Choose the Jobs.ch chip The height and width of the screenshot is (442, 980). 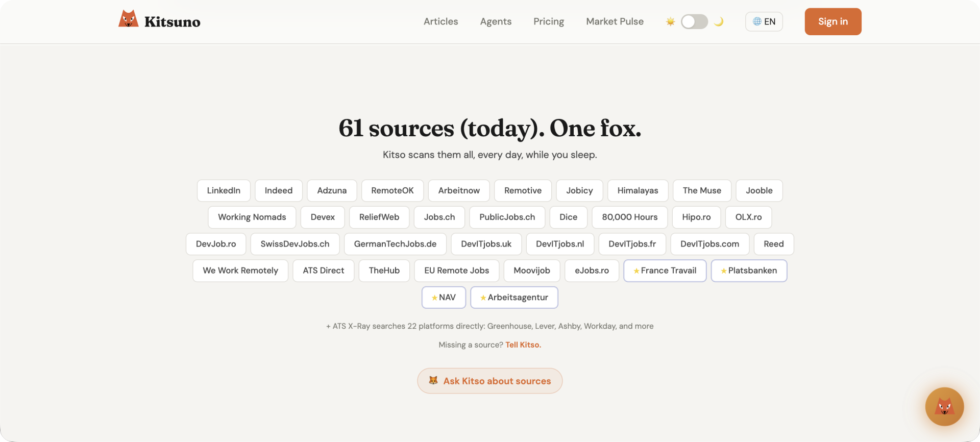click(439, 217)
